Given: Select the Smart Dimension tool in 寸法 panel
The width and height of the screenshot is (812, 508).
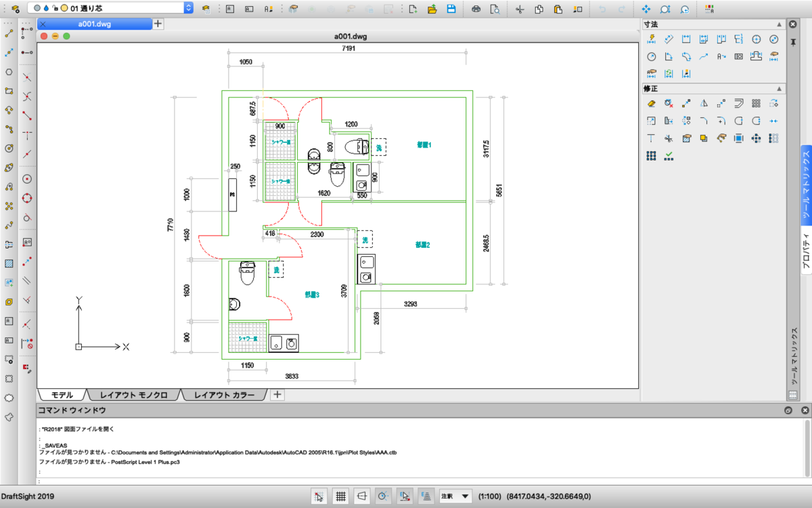Looking at the screenshot, I should [651, 39].
